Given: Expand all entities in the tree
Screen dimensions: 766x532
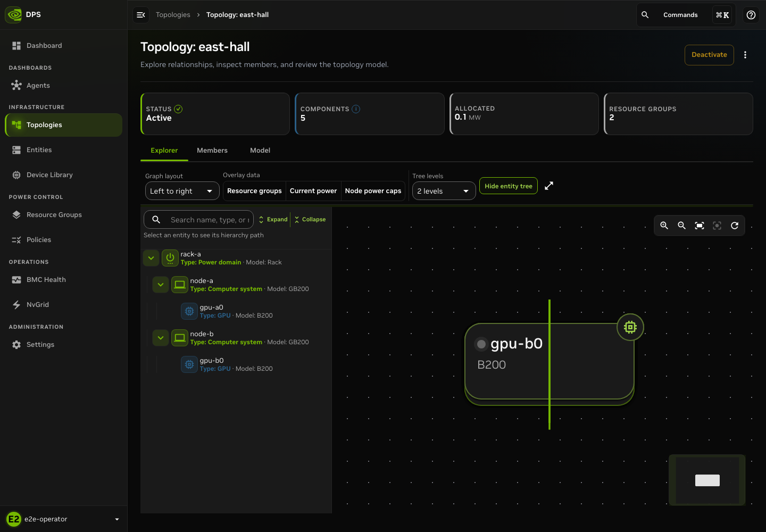Looking at the screenshot, I should [273, 220].
